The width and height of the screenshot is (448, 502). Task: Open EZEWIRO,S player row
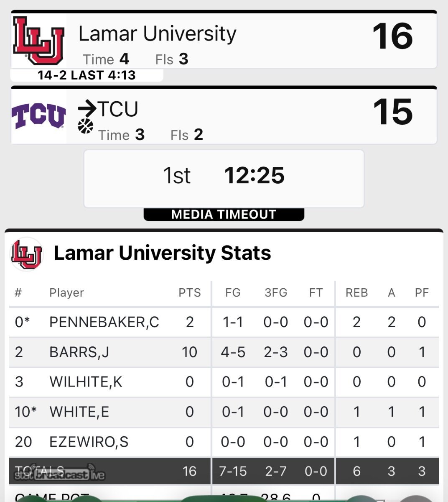89,442
